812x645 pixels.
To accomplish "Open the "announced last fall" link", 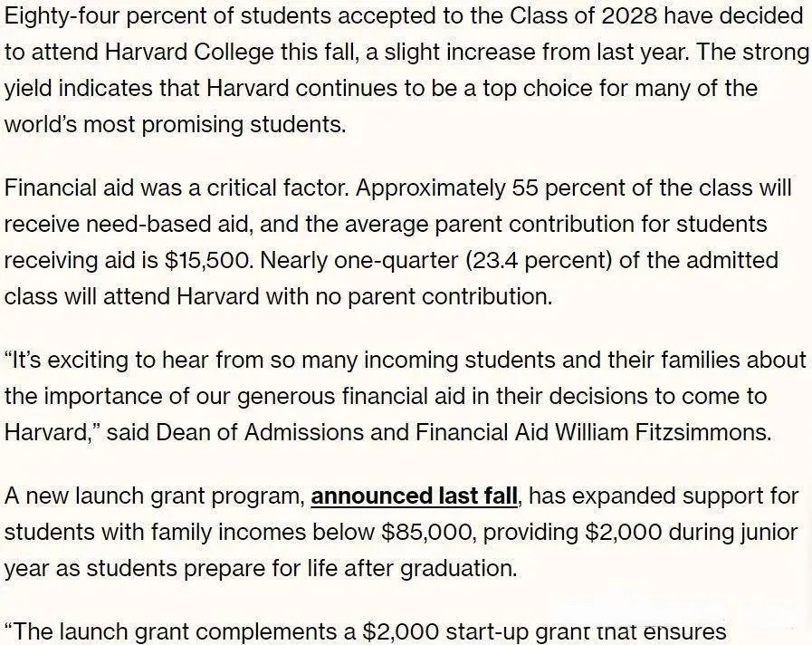I will coord(414,496).
